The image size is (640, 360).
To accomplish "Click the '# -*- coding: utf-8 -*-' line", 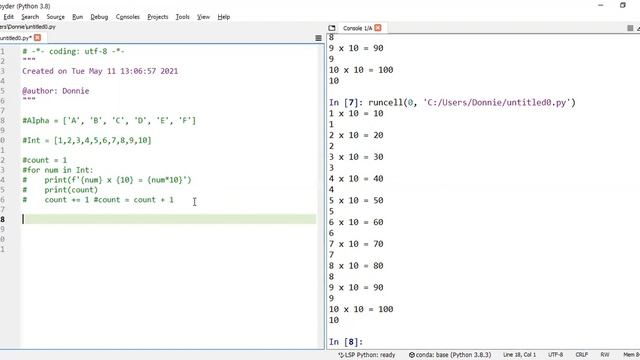I will point(73,51).
